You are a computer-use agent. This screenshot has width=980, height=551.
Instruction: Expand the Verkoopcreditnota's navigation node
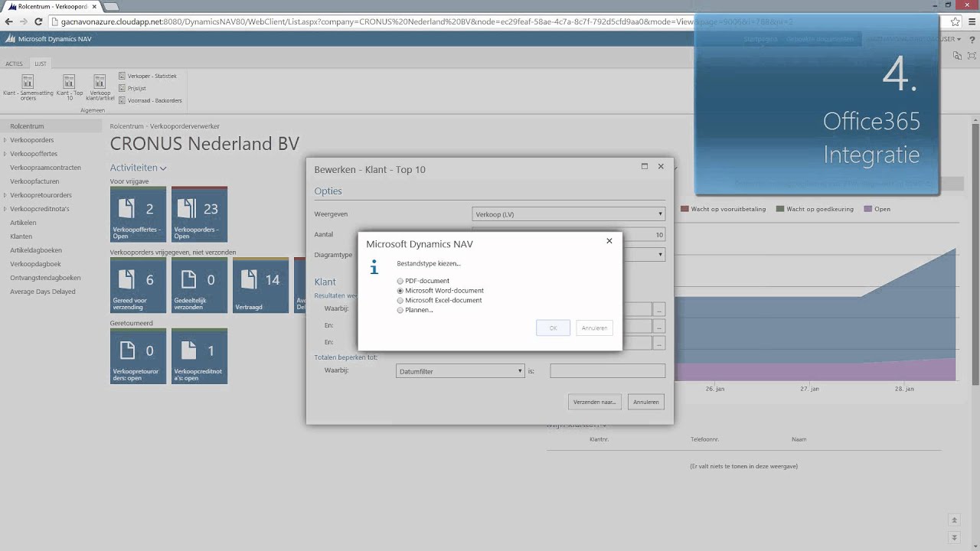(x=5, y=209)
